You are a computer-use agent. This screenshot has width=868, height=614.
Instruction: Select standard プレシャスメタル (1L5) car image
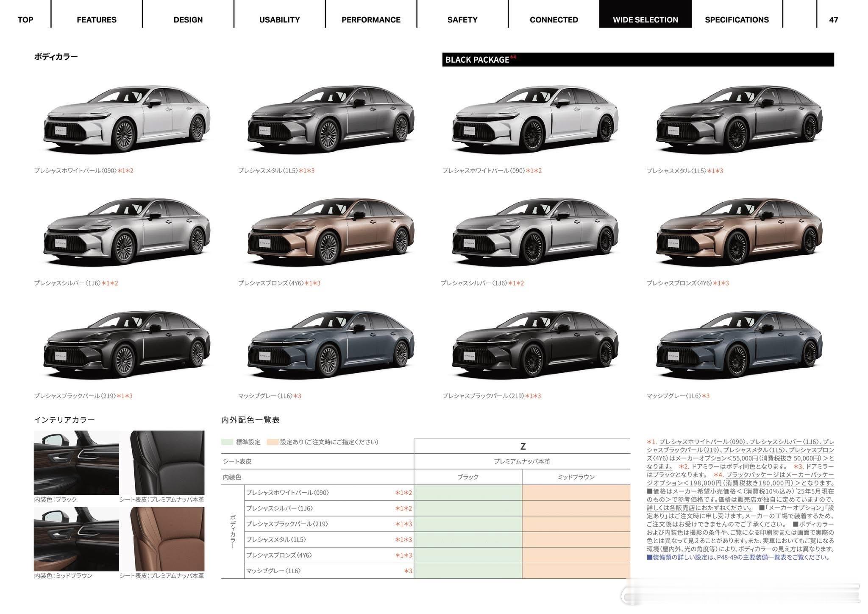pyautogui.click(x=331, y=119)
